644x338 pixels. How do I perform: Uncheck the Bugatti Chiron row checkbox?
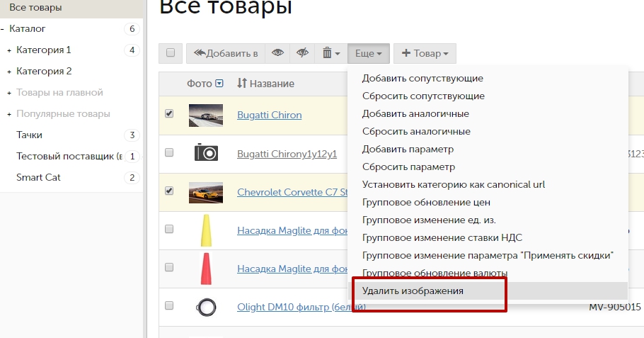click(x=169, y=113)
